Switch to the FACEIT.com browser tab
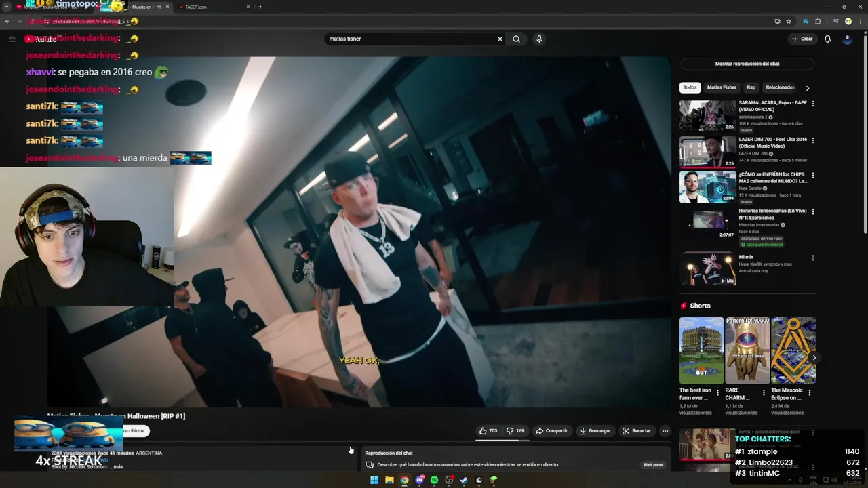The height and width of the screenshot is (488, 868). [212, 7]
